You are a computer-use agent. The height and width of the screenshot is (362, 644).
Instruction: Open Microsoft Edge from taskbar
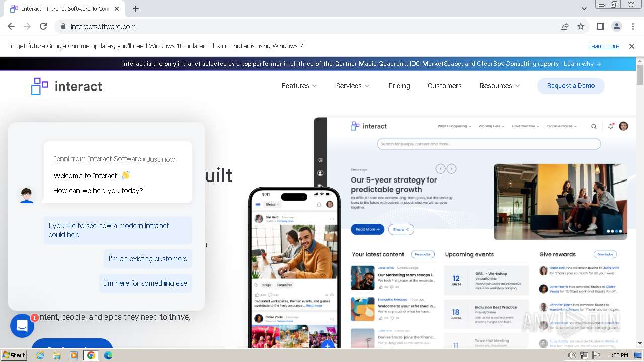coord(108,355)
